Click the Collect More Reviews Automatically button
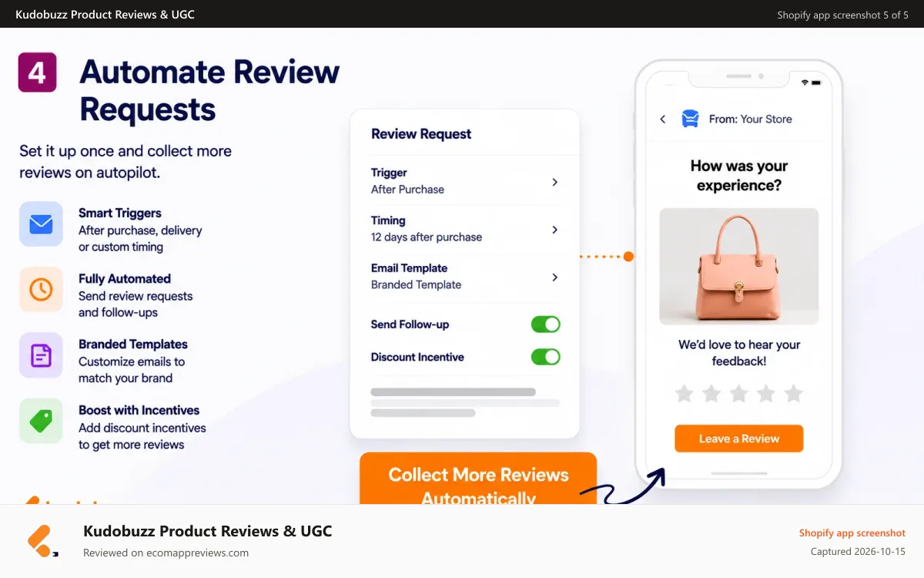This screenshot has width=924, height=578. pyautogui.click(x=478, y=479)
